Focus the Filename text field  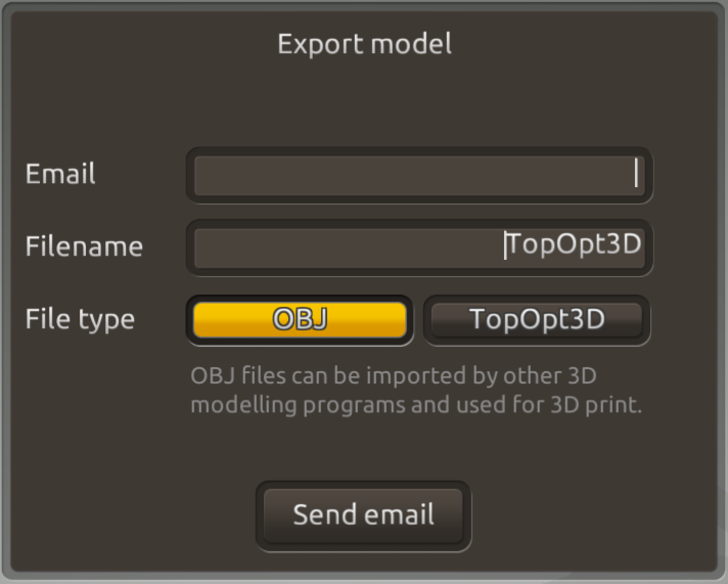[419, 248]
